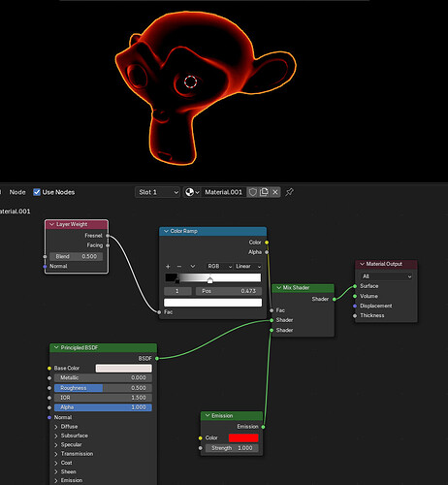This screenshot has height=485, width=448.
Task: Open the Base Color swatch
Action: (x=123, y=369)
